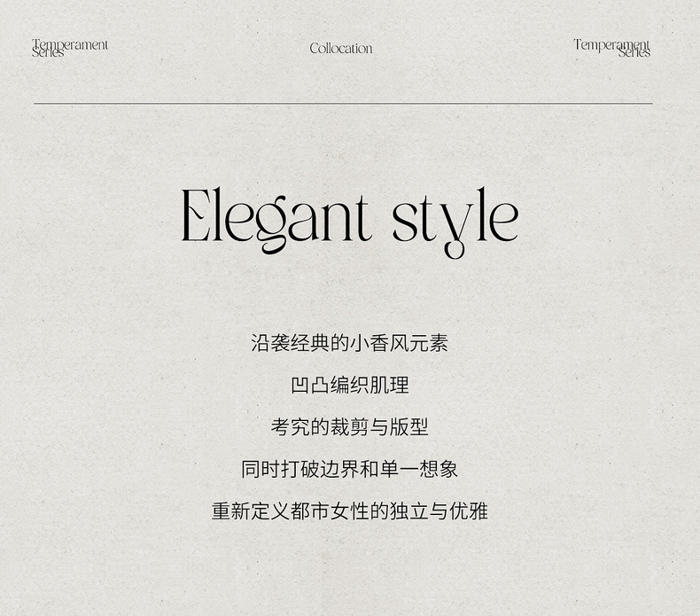Viewport: 700px width, 616px height.
Task: Click the top-right Temperament Series text
Action: [611, 48]
